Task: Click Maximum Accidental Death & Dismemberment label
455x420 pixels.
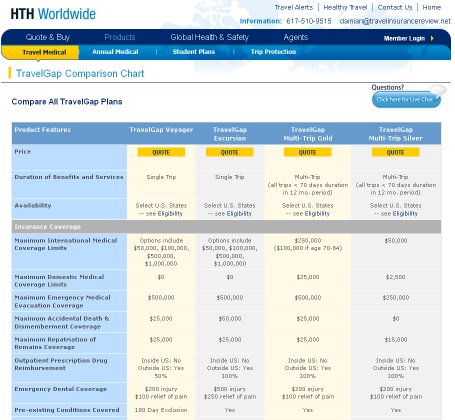Action: tap(62, 322)
